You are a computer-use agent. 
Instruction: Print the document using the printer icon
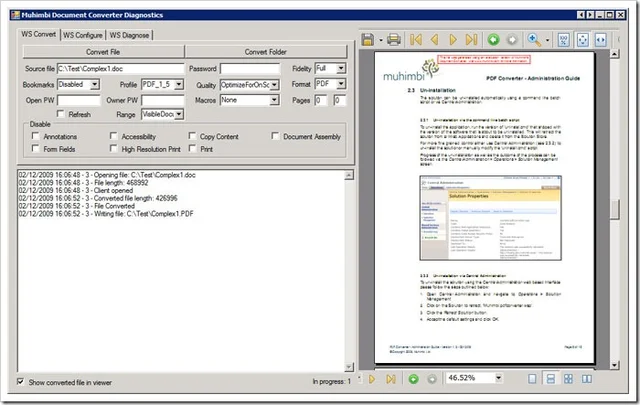(394, 39)
